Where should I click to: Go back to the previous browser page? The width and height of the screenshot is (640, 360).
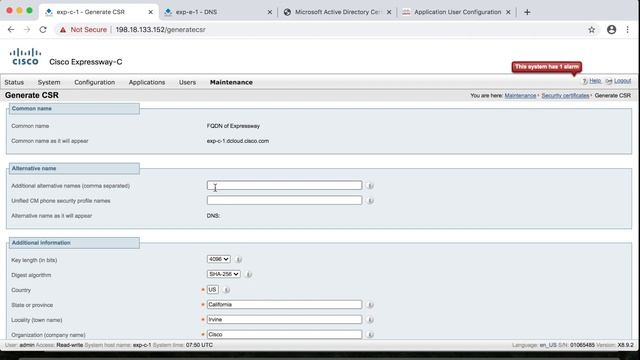(11, 29)
